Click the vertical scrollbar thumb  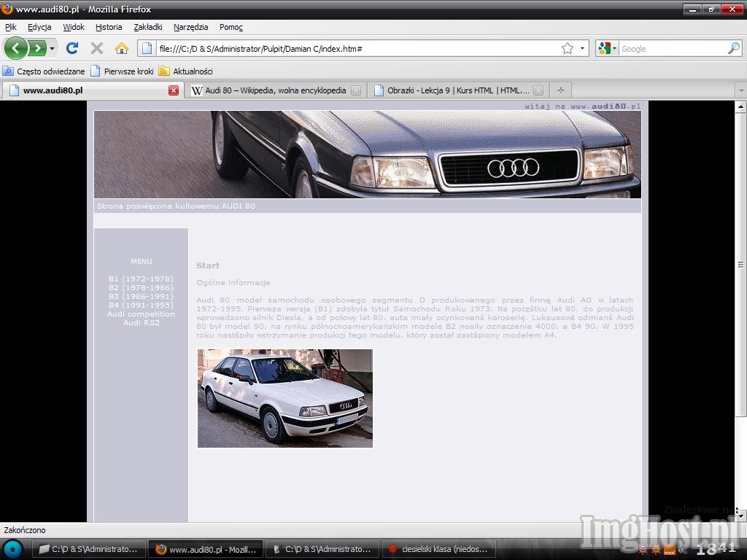(x=740, y=264)
